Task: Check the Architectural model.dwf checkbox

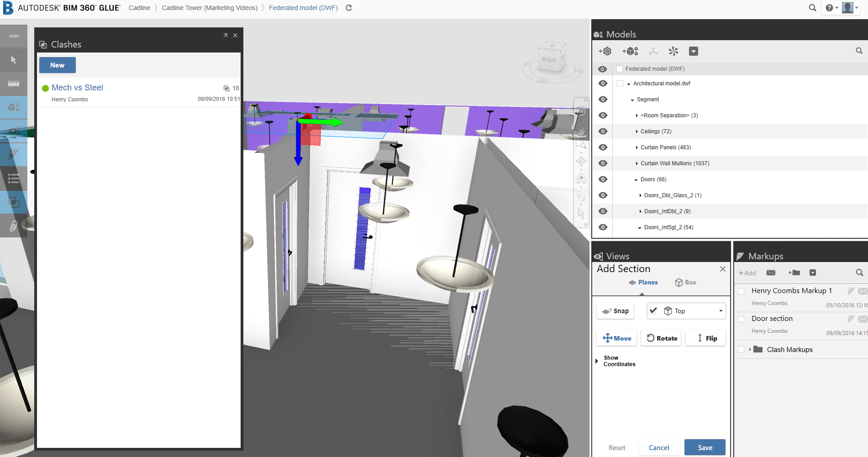Action: click(x=620, y=84)
